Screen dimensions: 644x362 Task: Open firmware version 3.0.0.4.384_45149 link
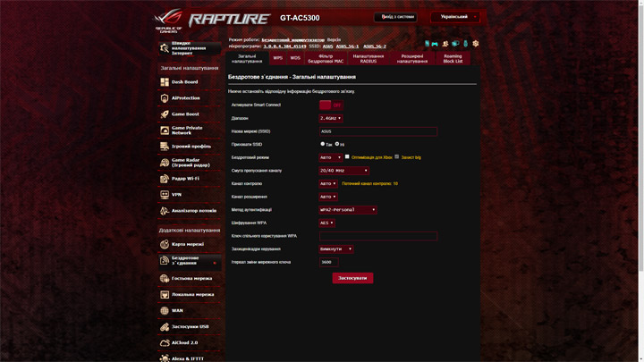pos(284,46)
